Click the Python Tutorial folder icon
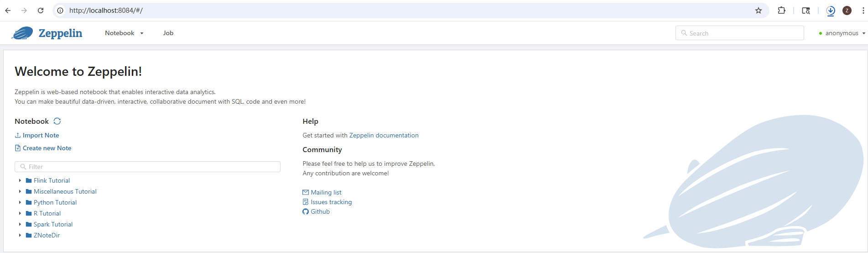 pos(29,202)
